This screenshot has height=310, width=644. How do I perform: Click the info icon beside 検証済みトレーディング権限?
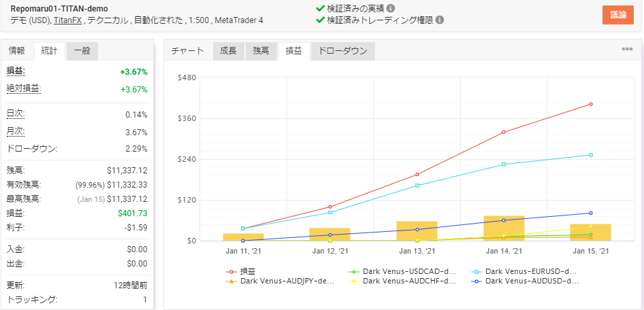(440, 20)
